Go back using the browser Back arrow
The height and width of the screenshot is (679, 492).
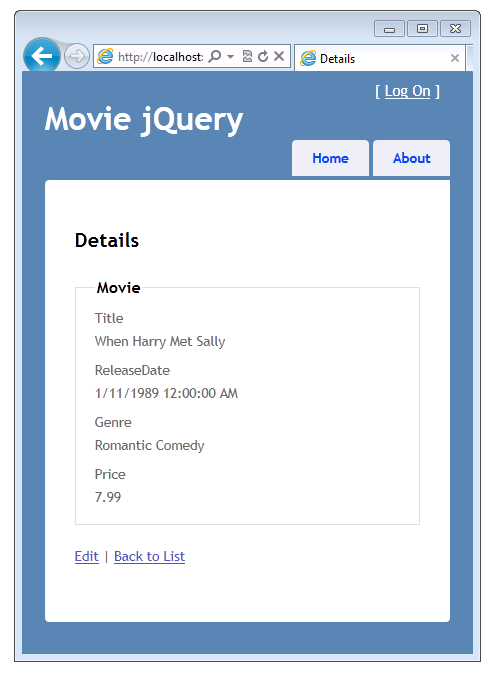coord(42,55)
